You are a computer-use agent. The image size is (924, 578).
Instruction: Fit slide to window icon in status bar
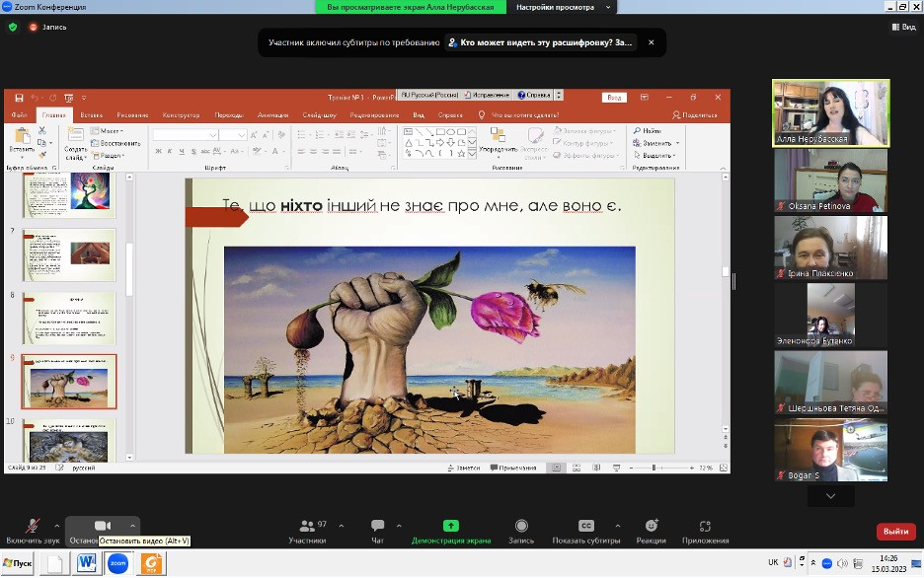tap(723, 468)
